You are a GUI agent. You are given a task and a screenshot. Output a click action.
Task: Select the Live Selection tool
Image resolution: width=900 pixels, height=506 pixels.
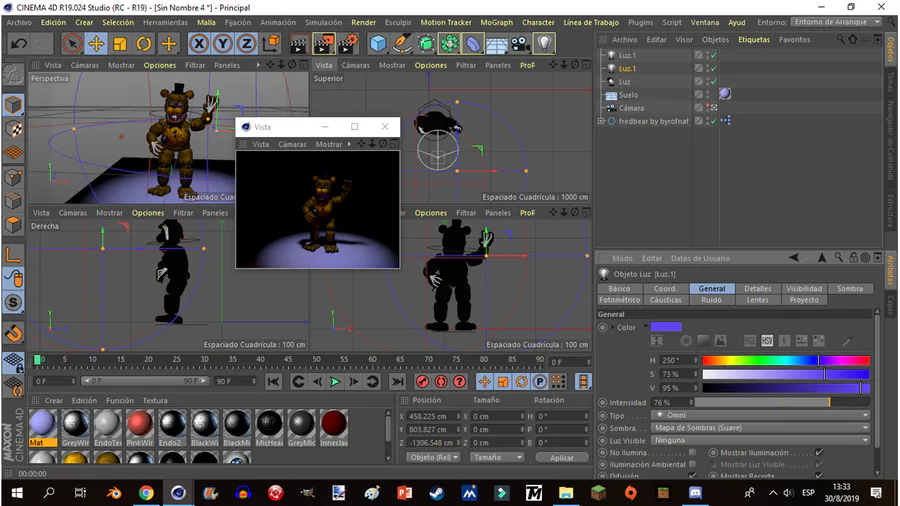pyautogui.click(x=72, y=44)
